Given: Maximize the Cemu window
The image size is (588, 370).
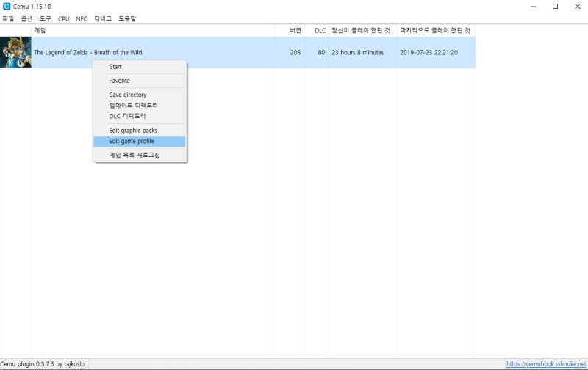Looking at the screenshot, I should [556, 7].
